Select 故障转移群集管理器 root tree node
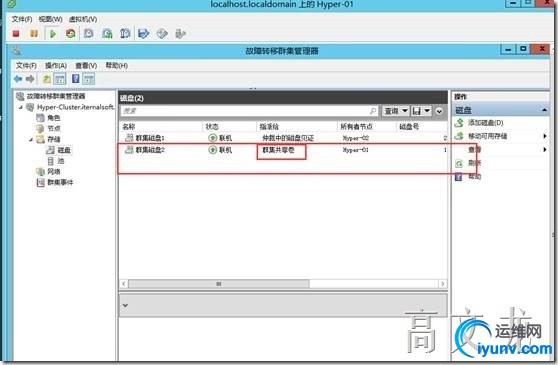 click(x=56, y=96)
